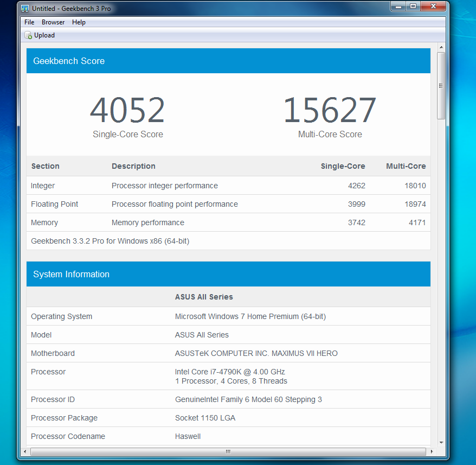
Task: Click Memory multi-core value 4171
Action: click(x=417, y=223)
